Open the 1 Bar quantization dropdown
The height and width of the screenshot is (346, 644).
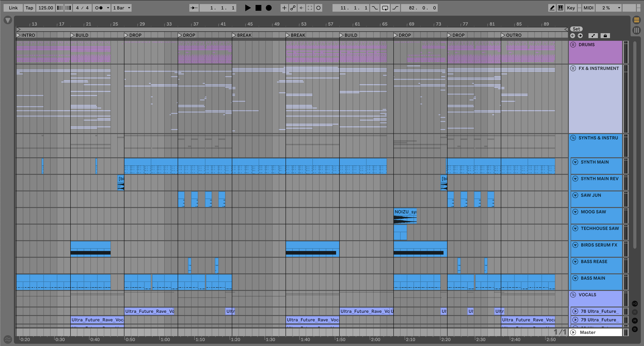pos(122,8)
